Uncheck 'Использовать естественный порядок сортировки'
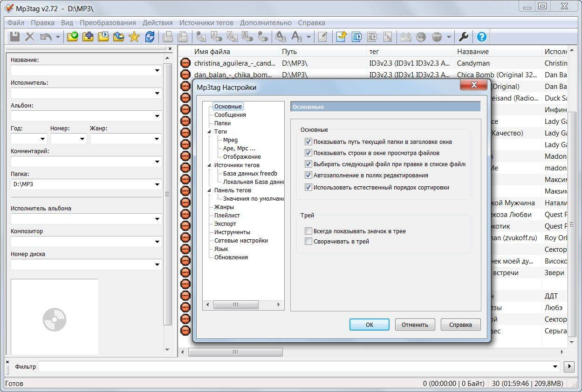 tap(308, 187)
